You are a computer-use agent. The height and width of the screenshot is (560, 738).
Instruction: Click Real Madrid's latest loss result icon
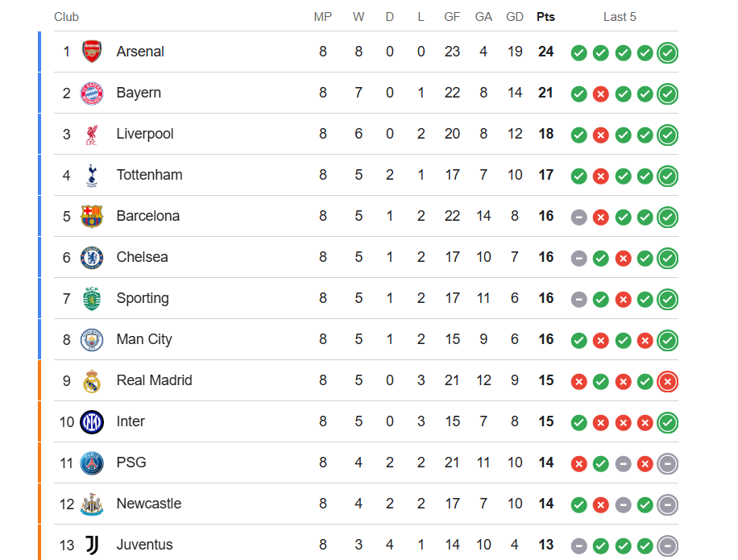pyautogui.click(x=667, y=381)
